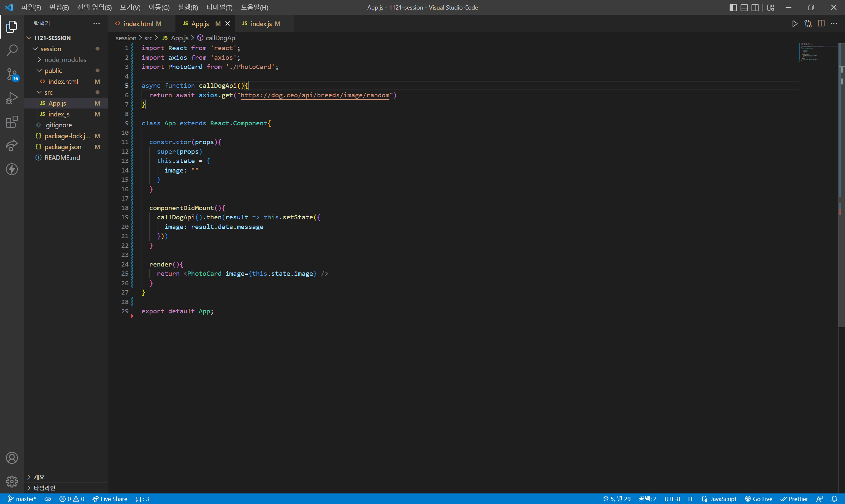Collapse the public folder

(53, 70)
